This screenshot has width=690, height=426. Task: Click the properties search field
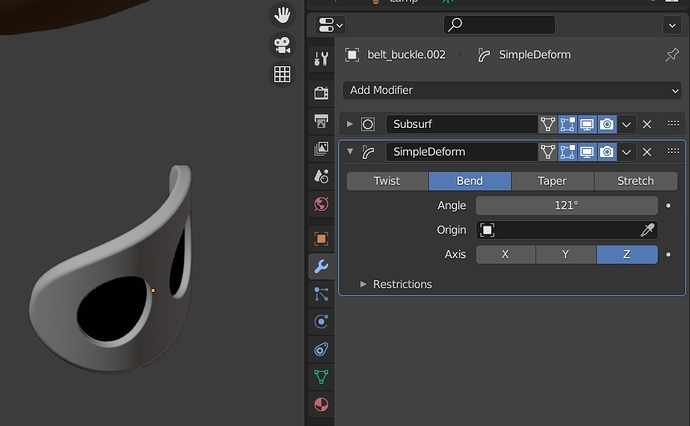[x=499, y=25]
